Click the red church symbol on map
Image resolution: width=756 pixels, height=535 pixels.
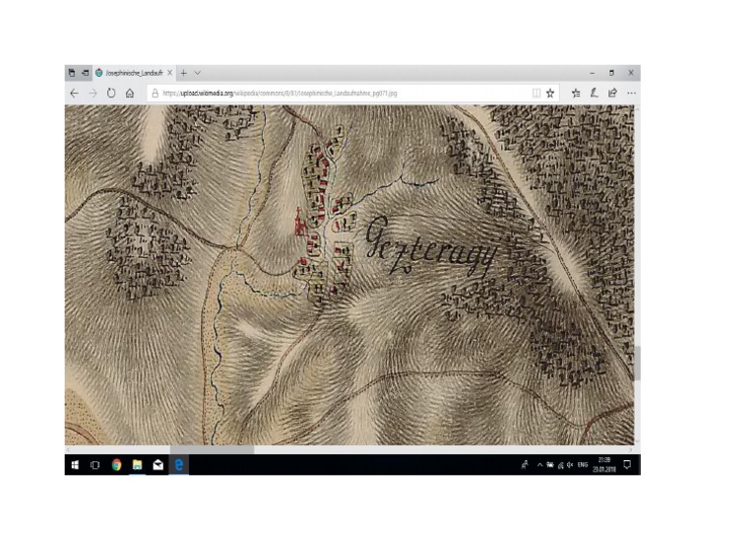click(301, 223)
